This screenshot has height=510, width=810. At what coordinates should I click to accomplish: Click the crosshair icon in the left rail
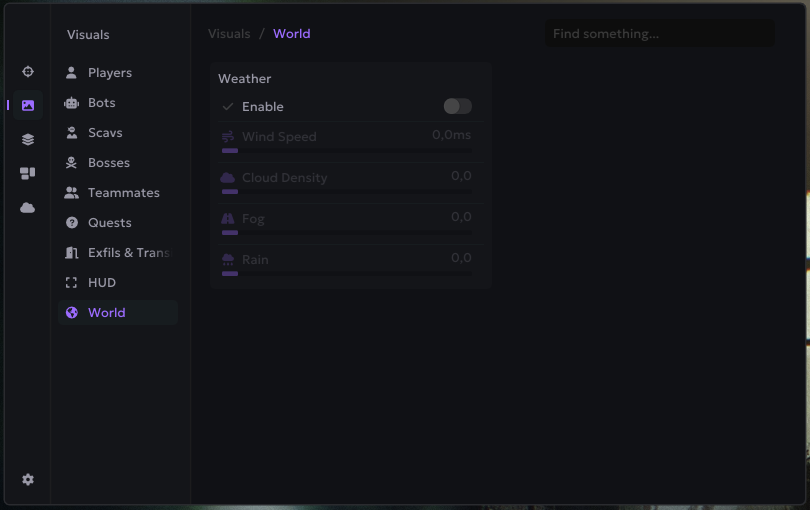(x=28, y=72)
